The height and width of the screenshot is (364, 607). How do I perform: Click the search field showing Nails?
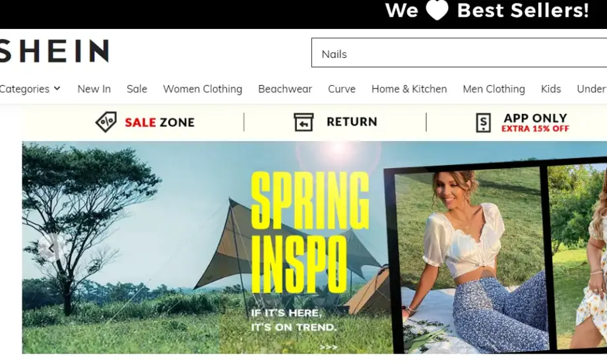click(x=459, y=53)
